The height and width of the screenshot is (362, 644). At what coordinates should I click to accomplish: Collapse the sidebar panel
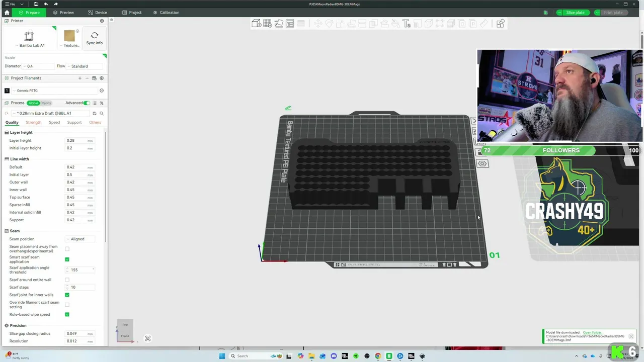coord(111,20)
